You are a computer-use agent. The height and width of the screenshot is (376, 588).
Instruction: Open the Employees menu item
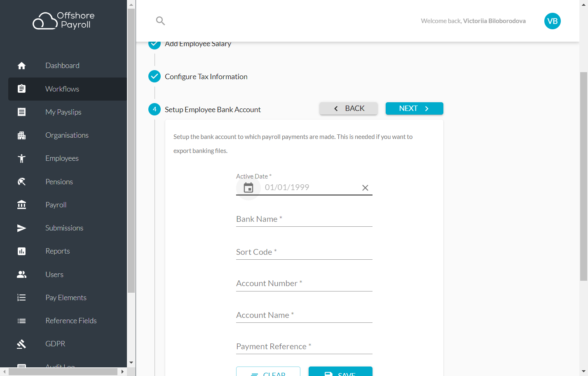(68, 158)
